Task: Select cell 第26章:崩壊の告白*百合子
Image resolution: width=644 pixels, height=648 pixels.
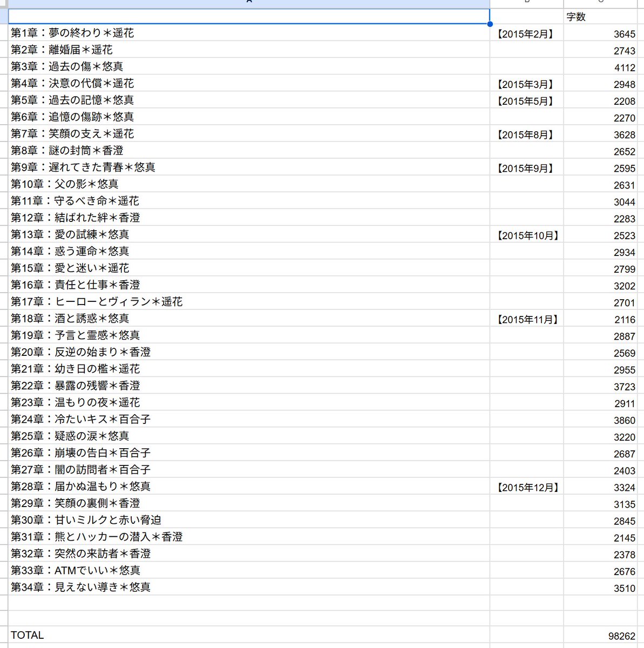Action: click(249, 452)
